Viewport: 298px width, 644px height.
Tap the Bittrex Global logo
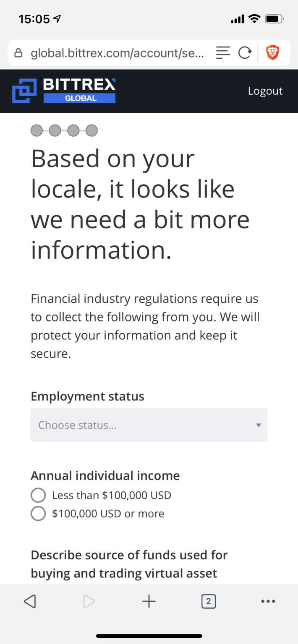[64, 91]
